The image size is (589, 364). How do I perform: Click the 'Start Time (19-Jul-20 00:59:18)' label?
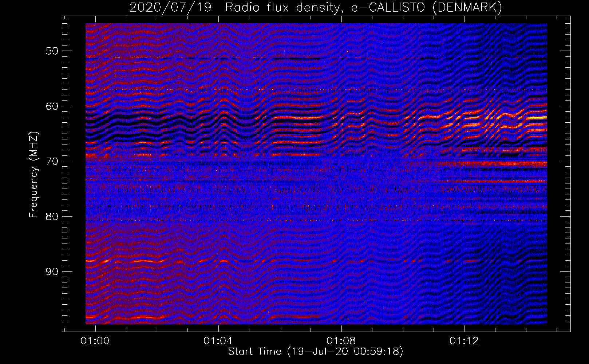[x=316, y=352]
